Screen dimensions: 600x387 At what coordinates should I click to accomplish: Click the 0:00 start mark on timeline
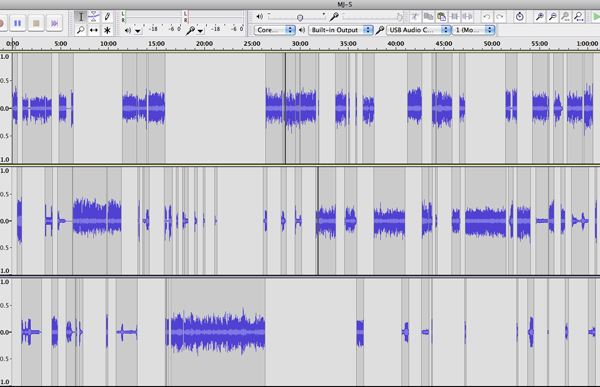pos(13,44)
